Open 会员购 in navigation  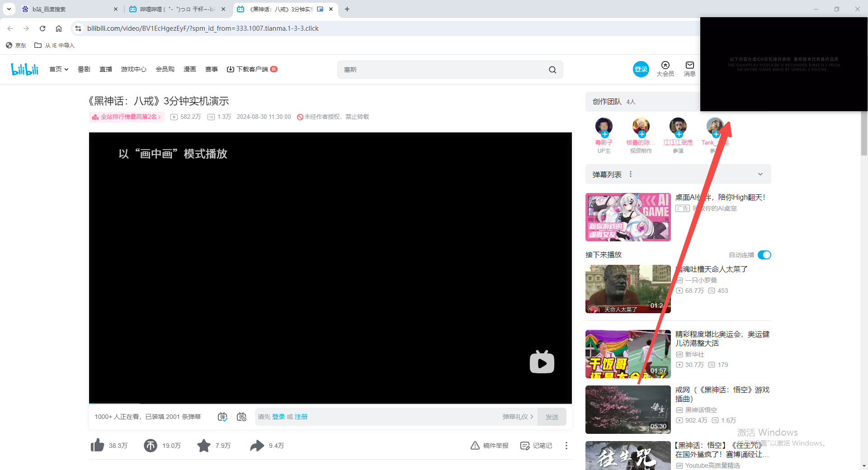point(165,69)
